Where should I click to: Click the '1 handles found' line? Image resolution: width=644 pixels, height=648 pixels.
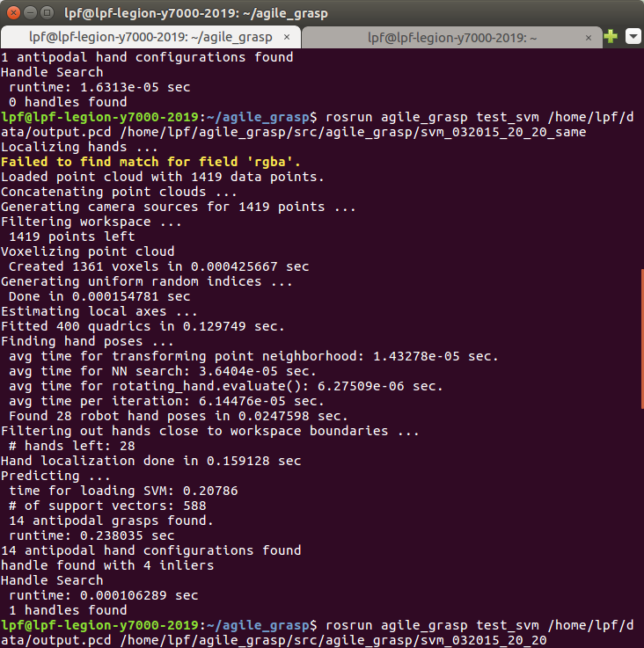(x=68, y=610)
